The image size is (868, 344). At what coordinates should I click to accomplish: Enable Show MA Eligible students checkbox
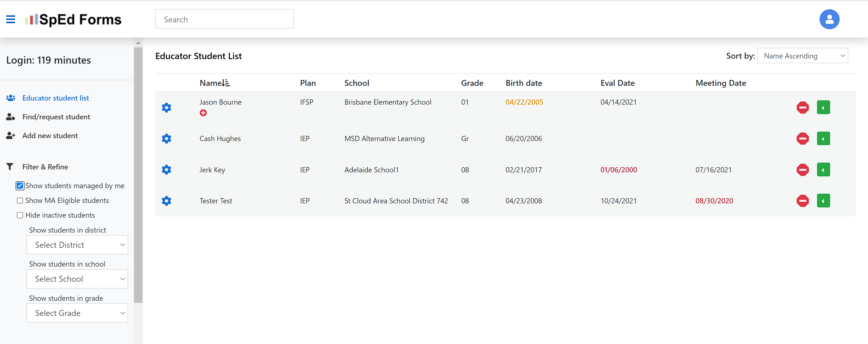tap(20, 200)
